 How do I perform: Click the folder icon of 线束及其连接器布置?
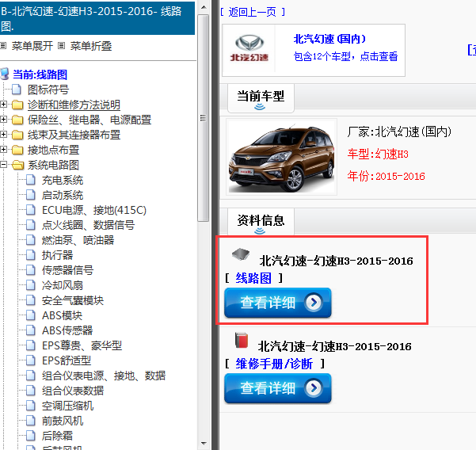[x=17, y=135]
